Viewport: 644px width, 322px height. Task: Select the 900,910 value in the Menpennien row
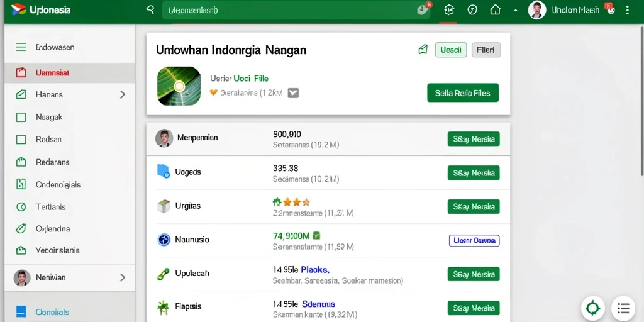pos(287,135)
